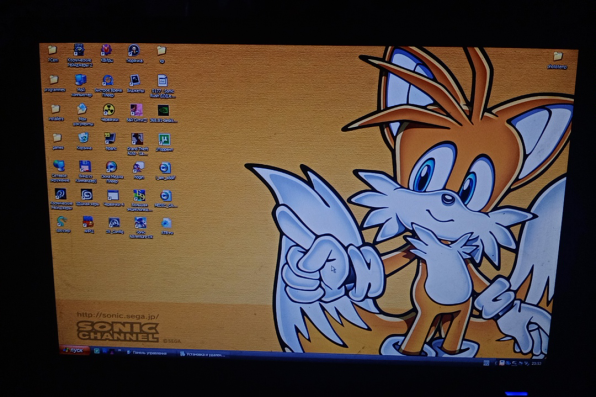Screen dimensions: 596x397
Task: Open the 'l_am_alair' blue arrow file
Action: [x=165, y=171]
